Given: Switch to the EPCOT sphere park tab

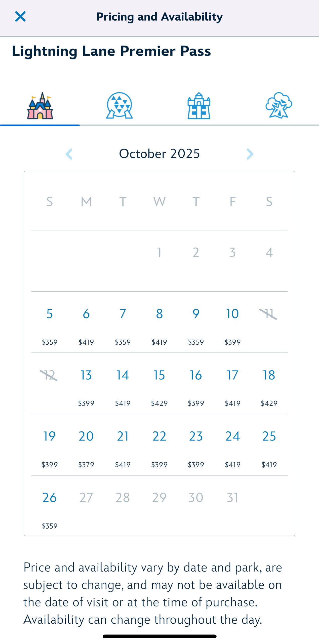Looking at the screenshot, I should (x=119, y=106).
